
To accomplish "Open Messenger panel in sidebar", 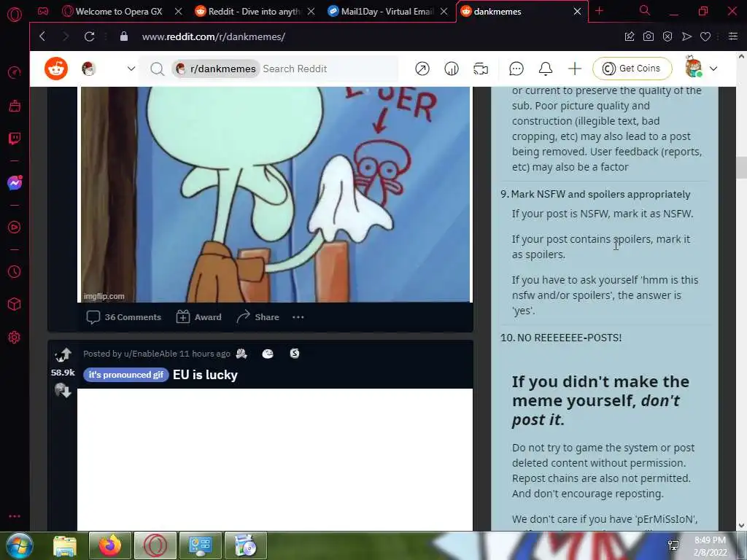I will point(15,183).
